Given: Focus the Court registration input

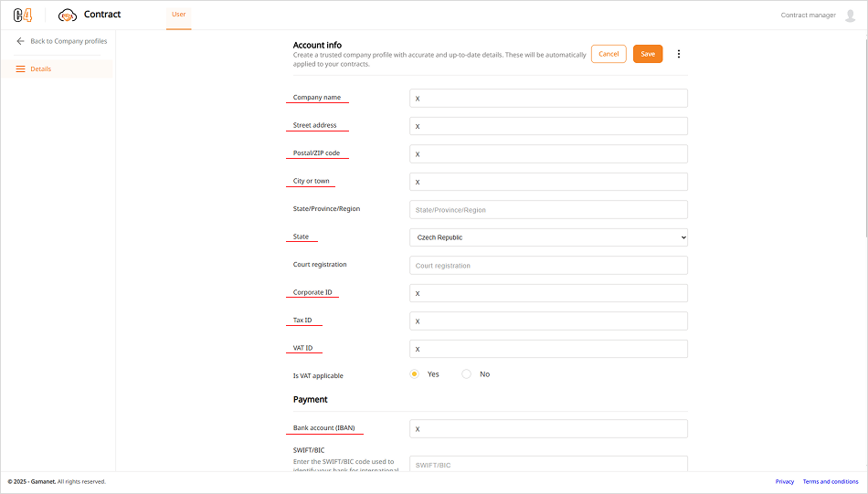Looking at the screenshot, I should 548,266.
